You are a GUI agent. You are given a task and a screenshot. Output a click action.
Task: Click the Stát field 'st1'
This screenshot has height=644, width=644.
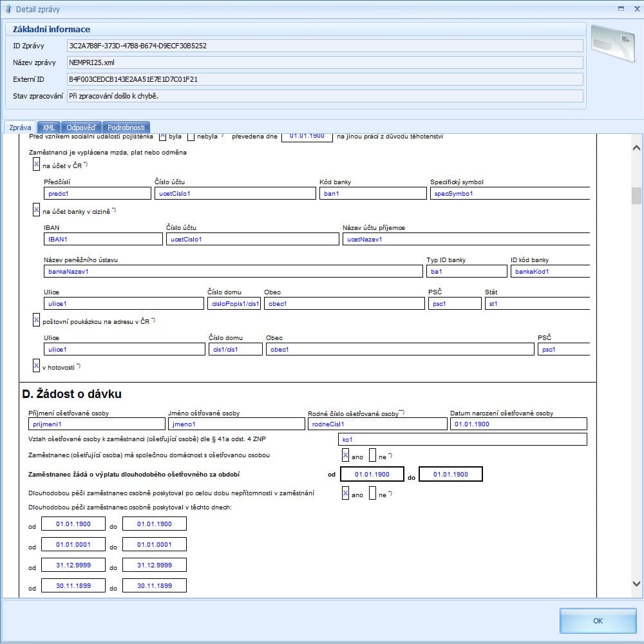538,303
